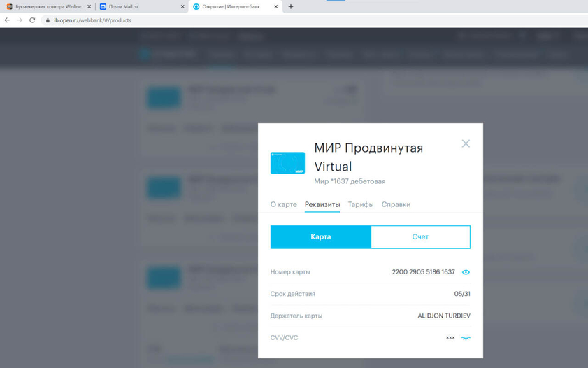Close the Открытие Интернет-банк browser tab
588x368 pixels.
pyautogui.click(x=276, y=7)
